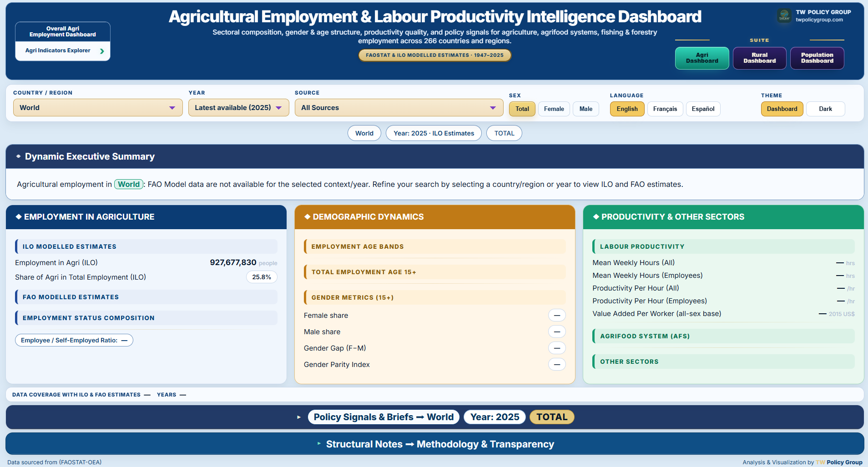
Task: Switch language to Français
Action: point(665,109)
